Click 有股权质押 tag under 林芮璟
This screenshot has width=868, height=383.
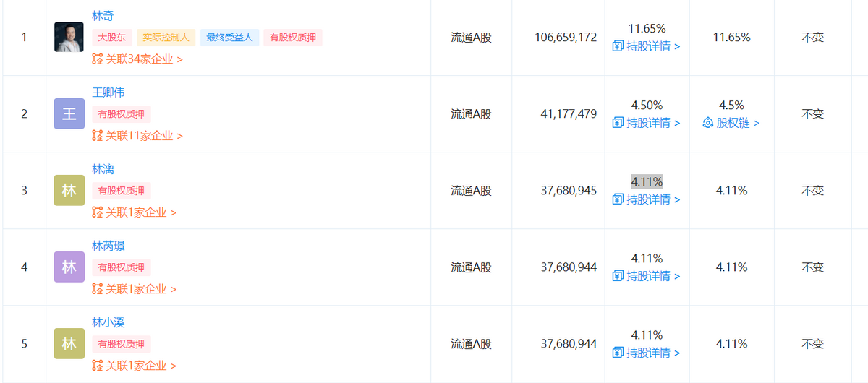point(122,267)
